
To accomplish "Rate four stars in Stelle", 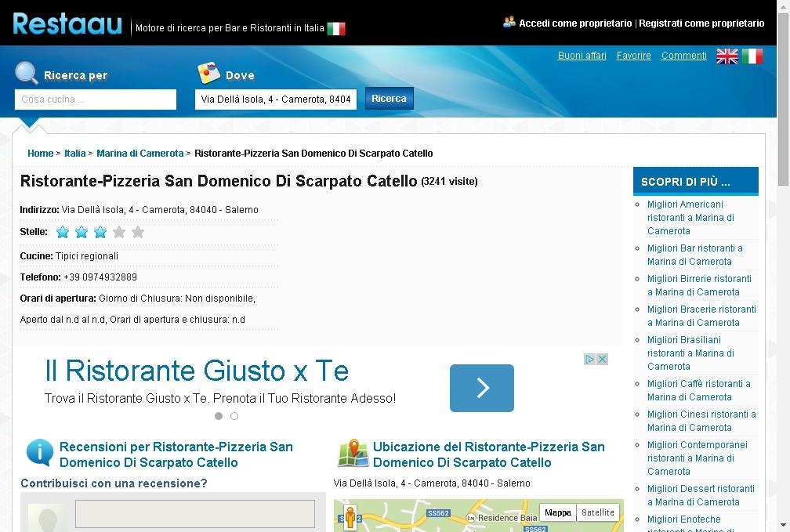I will [x=119, y=232].
